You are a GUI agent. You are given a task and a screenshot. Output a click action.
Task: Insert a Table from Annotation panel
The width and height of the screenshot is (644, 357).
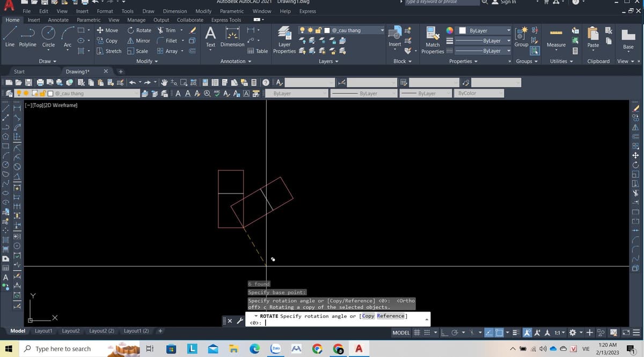coord(258,51)
